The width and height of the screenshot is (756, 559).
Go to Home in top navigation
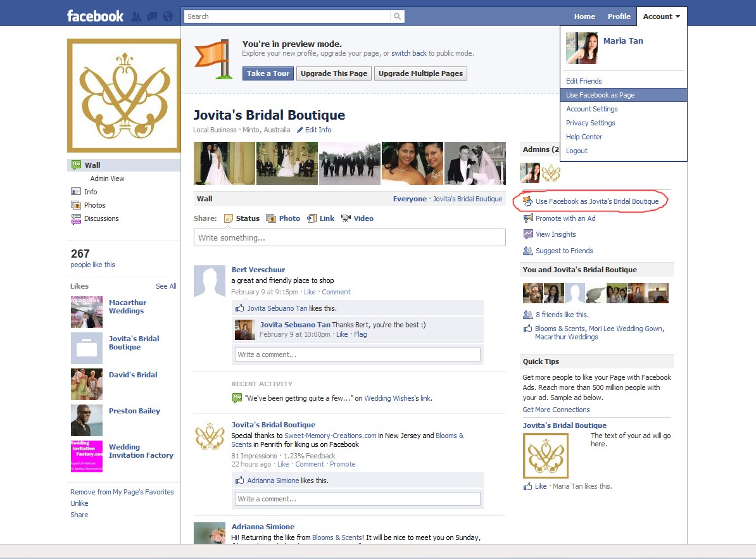click(x=584, y=16)
